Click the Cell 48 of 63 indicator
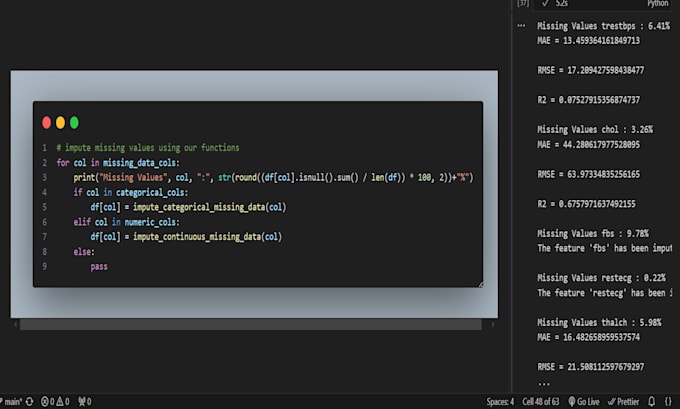 coord(541,402)
